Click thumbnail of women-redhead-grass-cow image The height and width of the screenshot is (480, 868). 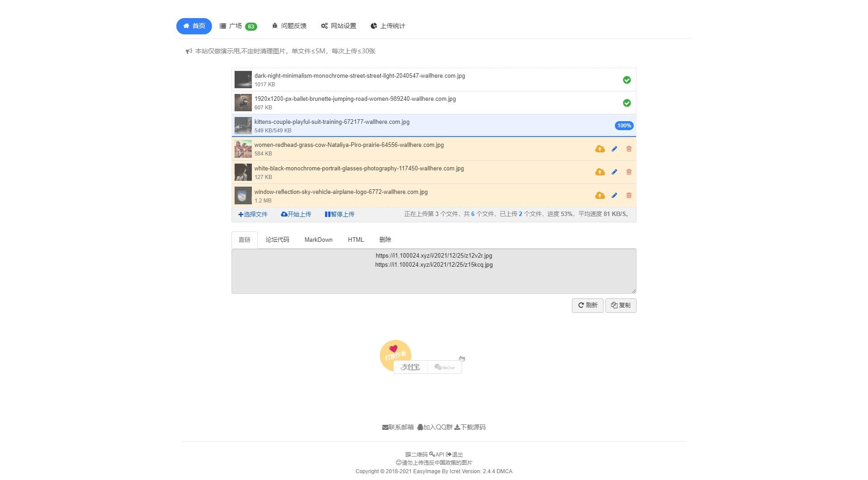click(243, 149)
